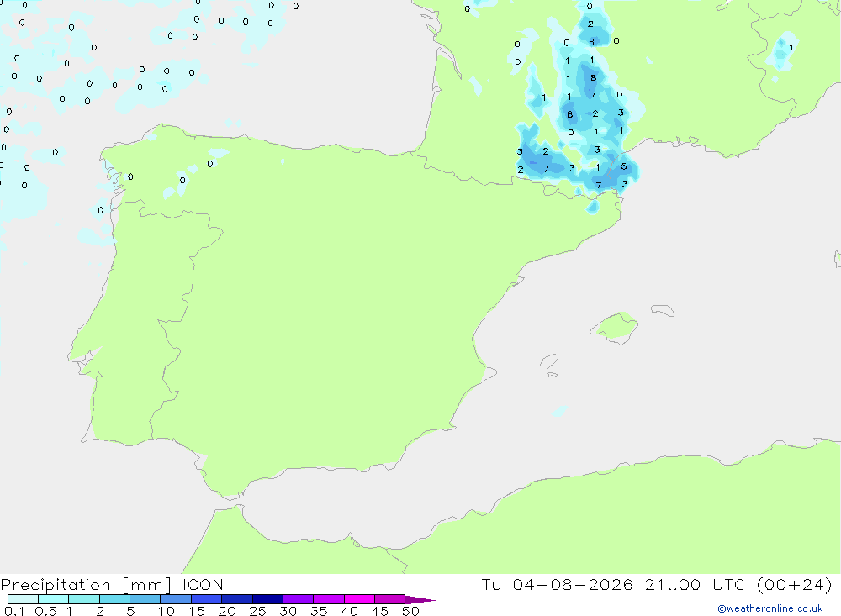Screen dimensions: 841x616
Task: Select the 40–45 mm magenta legend swatch
Action: [x=359, y=599]
